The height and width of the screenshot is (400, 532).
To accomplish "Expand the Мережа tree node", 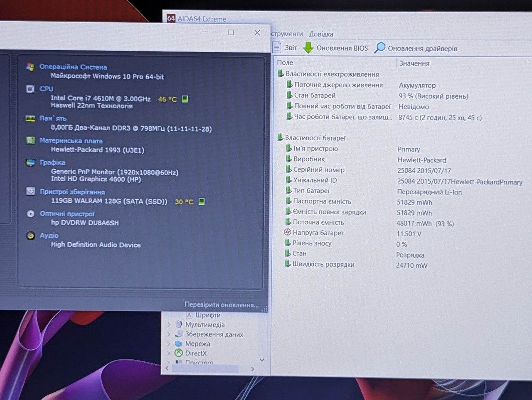I will pos(169,344).
